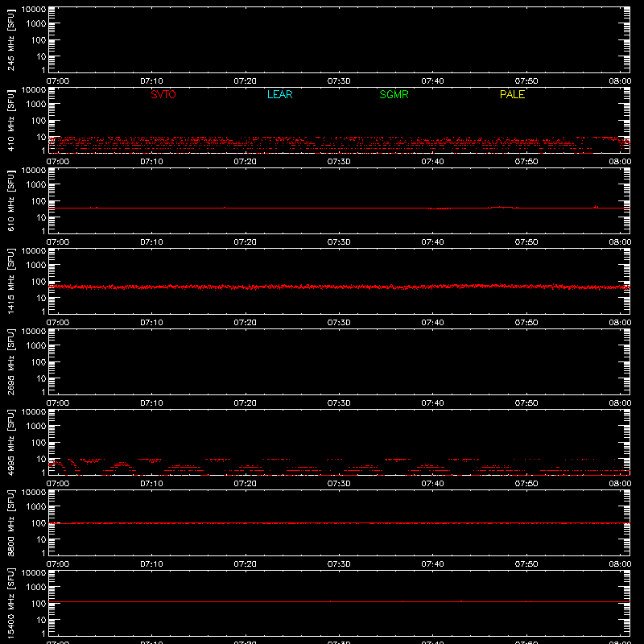Click 07:00 label under the 8800 MHz panel
The image size is (644, 644).
[58, 564]
